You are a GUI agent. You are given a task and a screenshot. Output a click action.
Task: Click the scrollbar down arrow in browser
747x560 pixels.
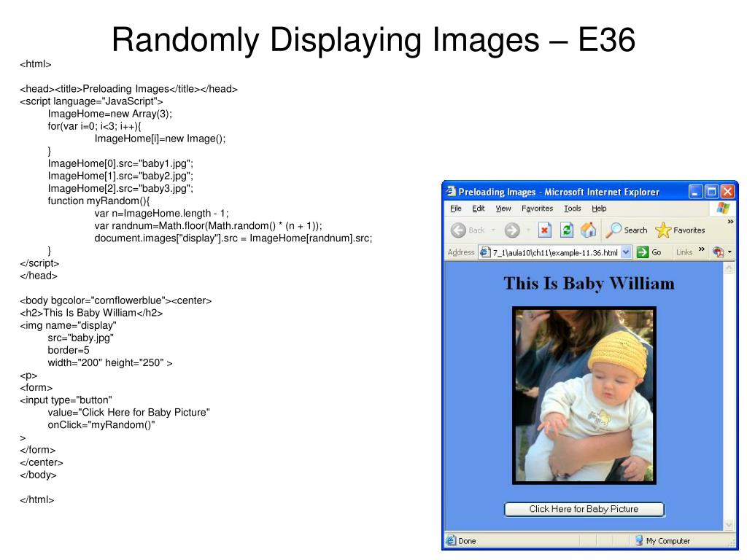pyautogui.click(x=729, y=525)
